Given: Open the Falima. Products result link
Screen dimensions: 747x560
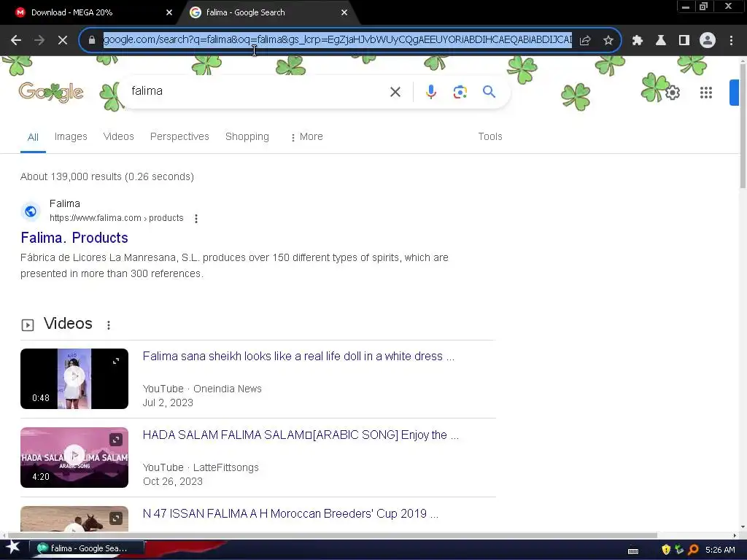Looking at the screenshot, I should pyautogui.click(x=74, y=238).
